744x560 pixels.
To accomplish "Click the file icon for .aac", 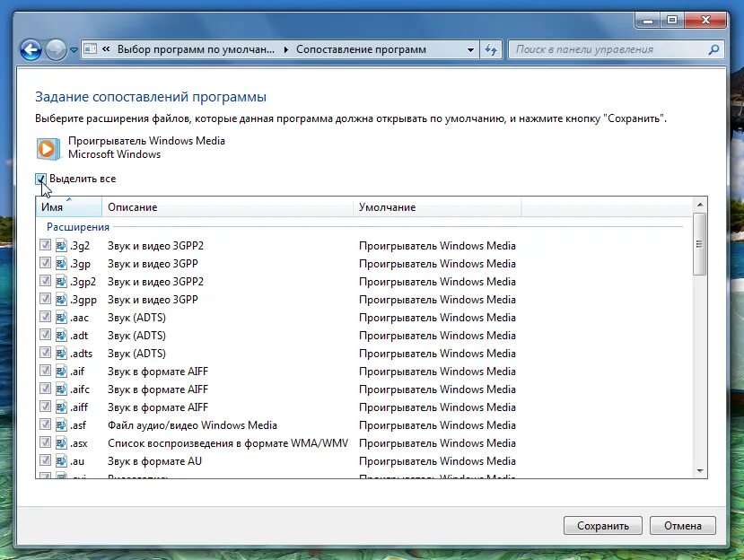I will tap(61, 318).
